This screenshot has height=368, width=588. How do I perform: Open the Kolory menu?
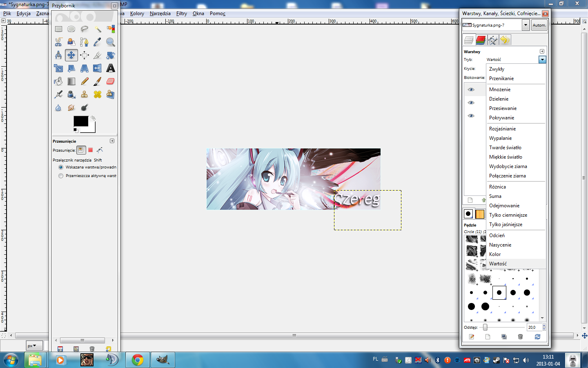point(137,13)
